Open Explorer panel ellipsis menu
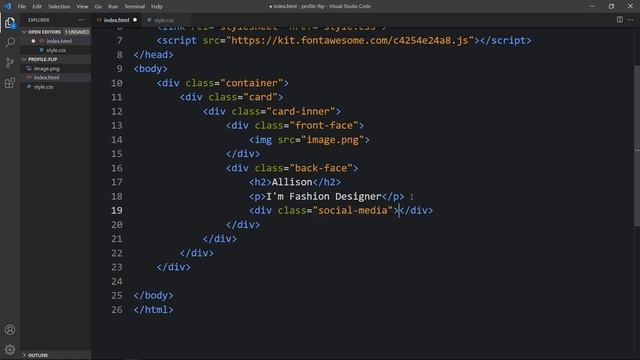Viewport: 640px width, 360px height. point(82,20)
